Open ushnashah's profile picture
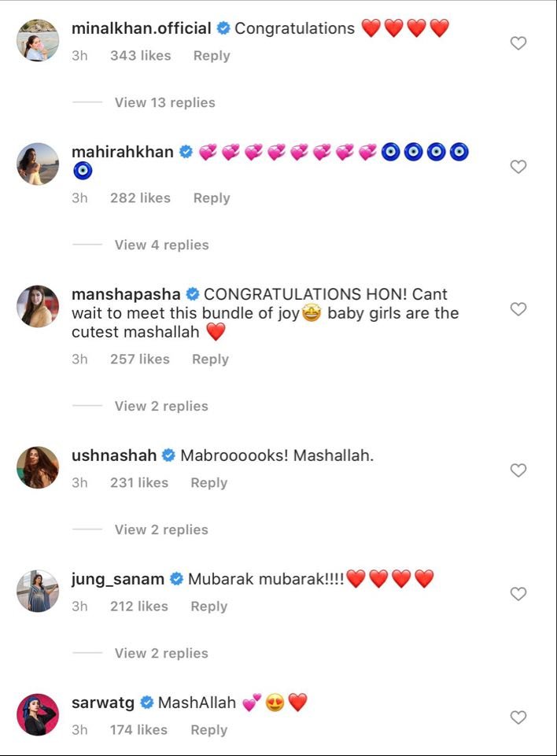 38,468
